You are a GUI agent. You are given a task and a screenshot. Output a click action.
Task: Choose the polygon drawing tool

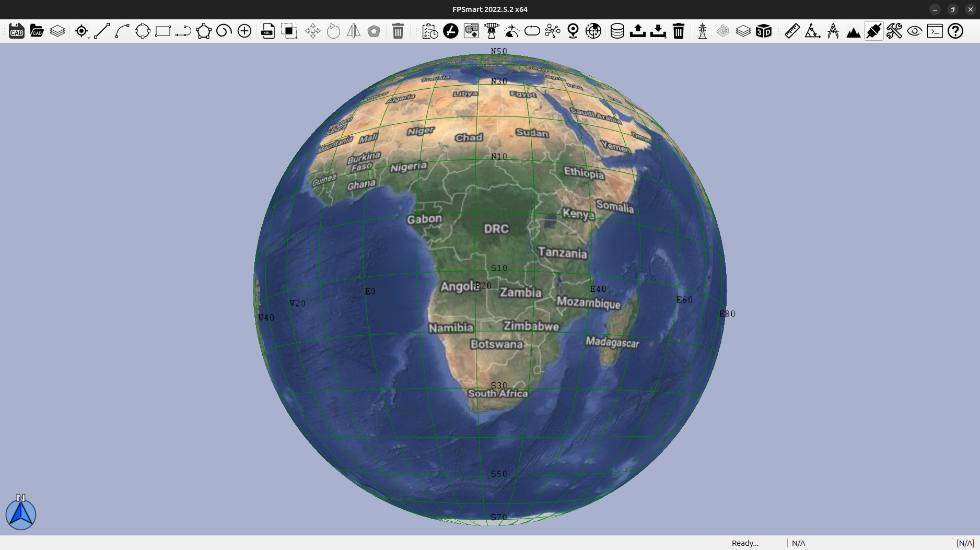pyautogui.click(x=204, y=31)
